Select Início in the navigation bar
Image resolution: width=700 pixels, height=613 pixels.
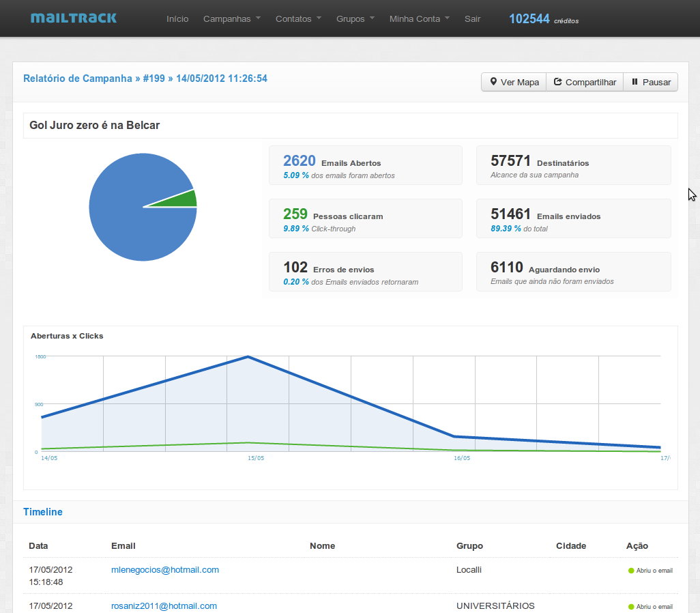point(177,18)
